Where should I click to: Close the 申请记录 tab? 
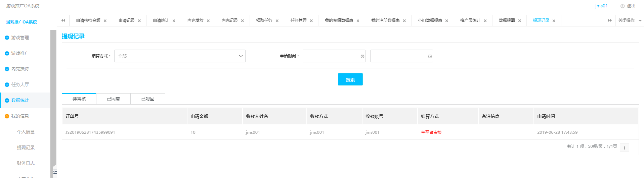[139, 21]
